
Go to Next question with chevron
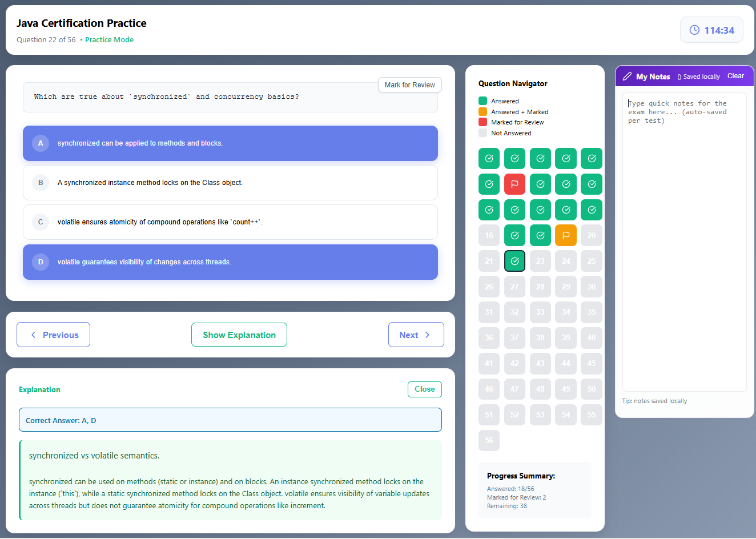pyautogui.click(x=416, y=335)
